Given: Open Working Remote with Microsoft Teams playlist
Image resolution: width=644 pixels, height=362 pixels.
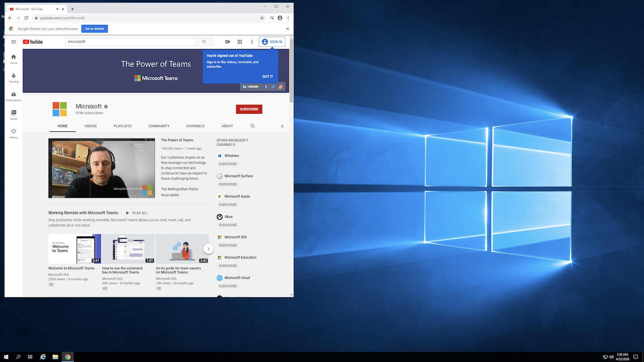Looking at the screenshot, I should [x=83, y=213].
